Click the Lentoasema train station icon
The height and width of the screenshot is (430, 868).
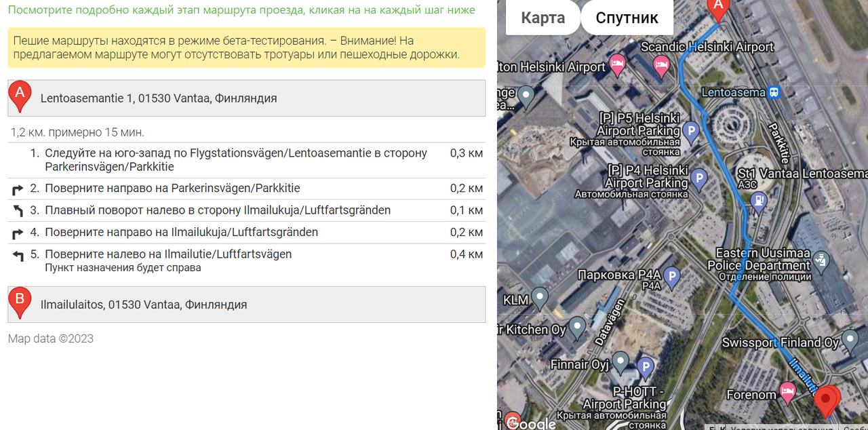(774, 92)
